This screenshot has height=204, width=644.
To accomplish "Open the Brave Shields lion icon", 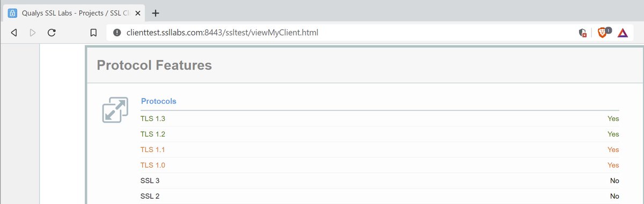I will [x=603, y=33].
